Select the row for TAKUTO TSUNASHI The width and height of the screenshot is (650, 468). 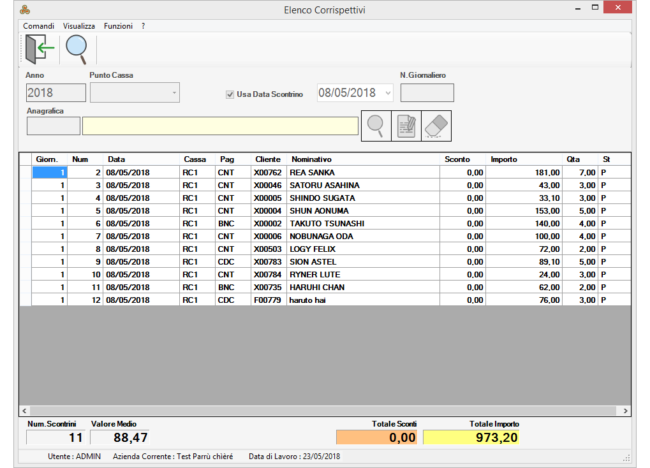click(x=326, y=223)
